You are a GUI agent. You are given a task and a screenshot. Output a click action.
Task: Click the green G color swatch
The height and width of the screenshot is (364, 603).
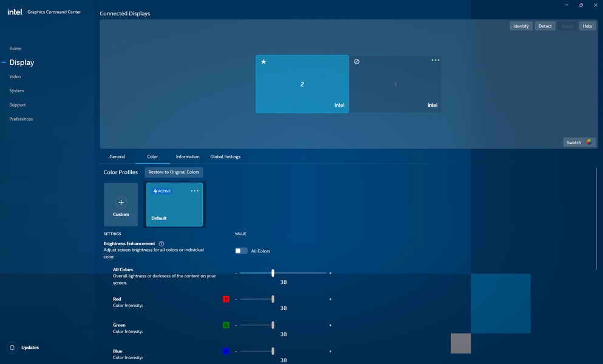226,325
